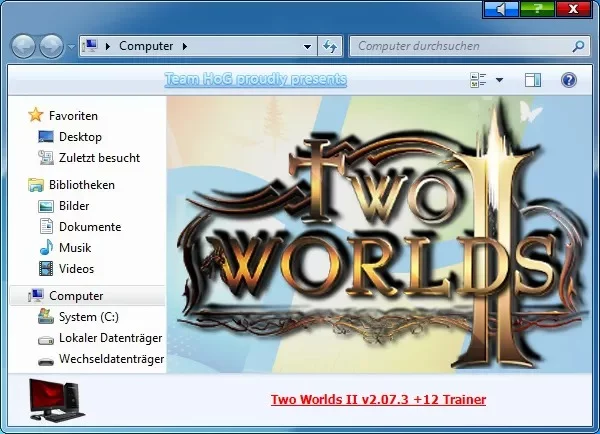Click the change view icon
This screenshot has height=434, width=600.
[478, 80]
